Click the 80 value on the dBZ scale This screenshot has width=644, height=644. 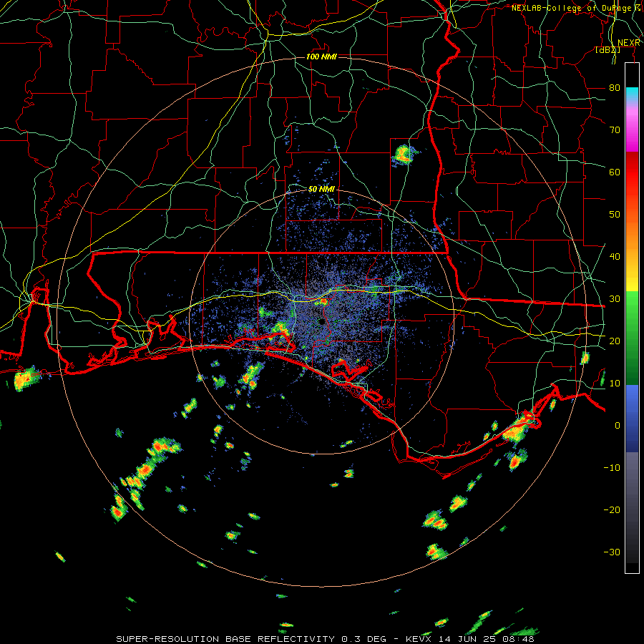pos(615,88)
